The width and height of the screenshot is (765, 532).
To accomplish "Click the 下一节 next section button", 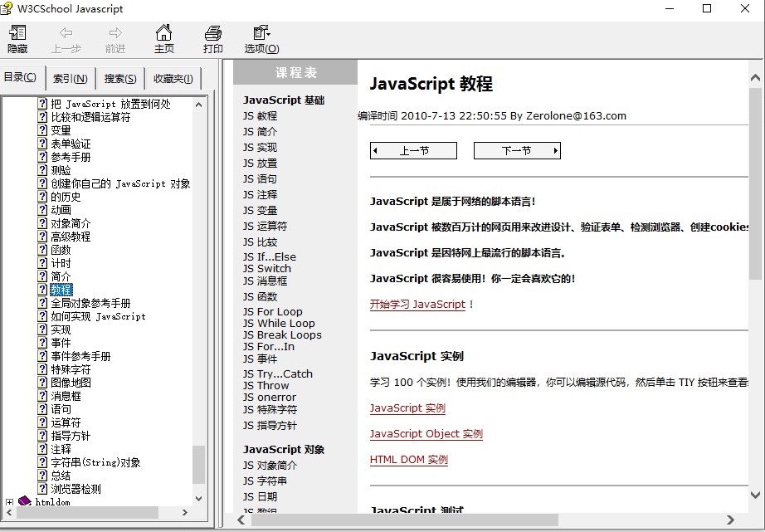I will pyautogui.click(x=517, y=150).
